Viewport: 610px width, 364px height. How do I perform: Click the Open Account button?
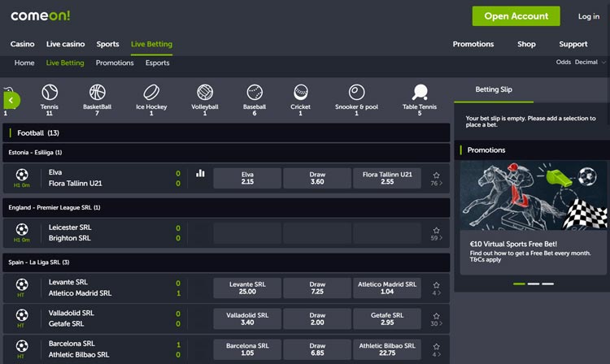(516, 16)
